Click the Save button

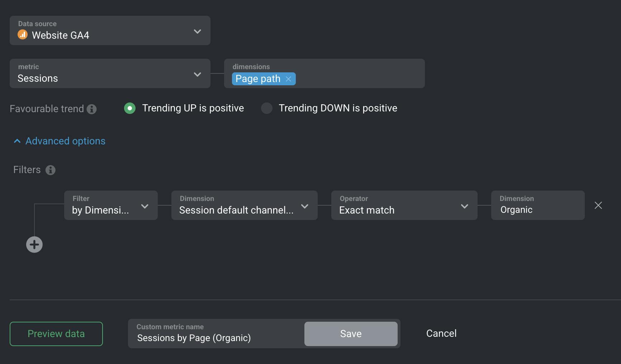(x=351, y=334)
